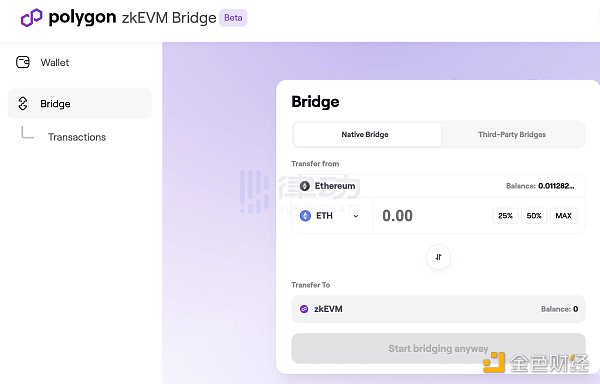
Task: Switch to Native Bridge tab
Action: point(367,134)
